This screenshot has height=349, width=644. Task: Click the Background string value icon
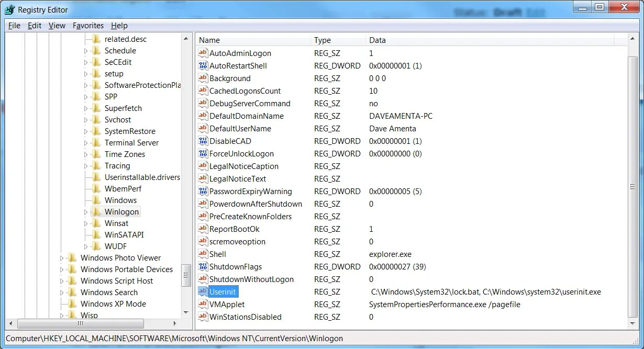click(203, 78)
